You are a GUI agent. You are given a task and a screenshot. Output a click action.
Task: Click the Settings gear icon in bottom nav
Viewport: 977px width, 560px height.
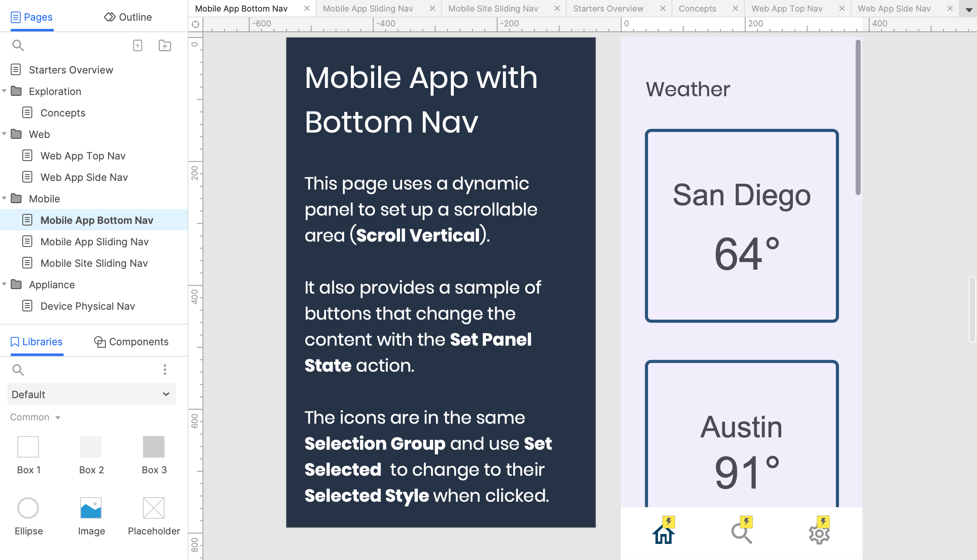[x=819, y=531]
